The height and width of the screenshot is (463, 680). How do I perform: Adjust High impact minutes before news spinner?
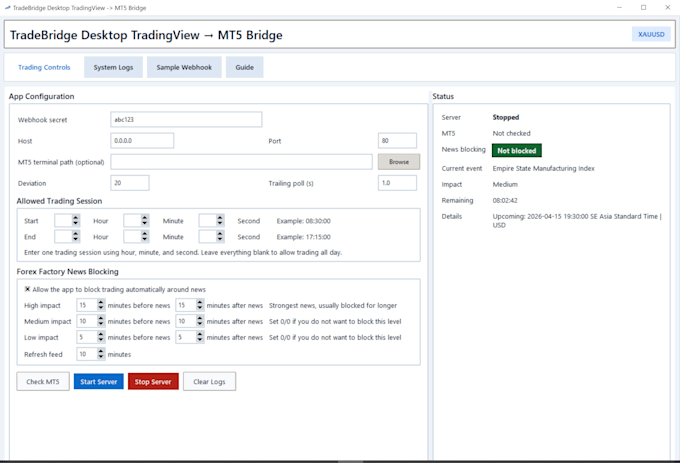pyautogui.click(x=91, y=305)
